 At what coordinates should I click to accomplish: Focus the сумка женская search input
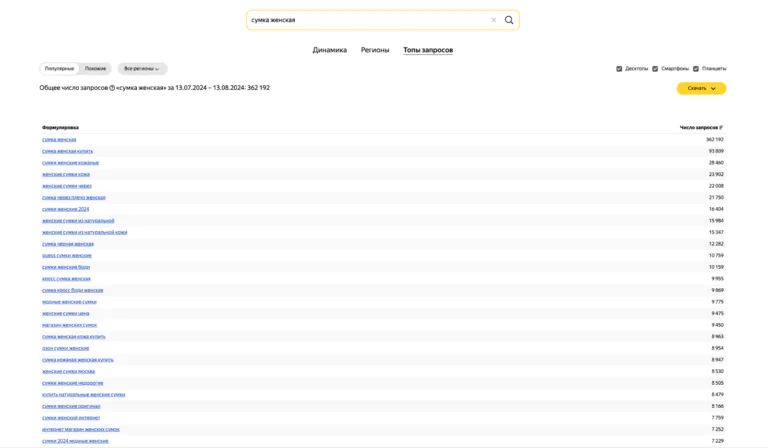pos(368,20)
